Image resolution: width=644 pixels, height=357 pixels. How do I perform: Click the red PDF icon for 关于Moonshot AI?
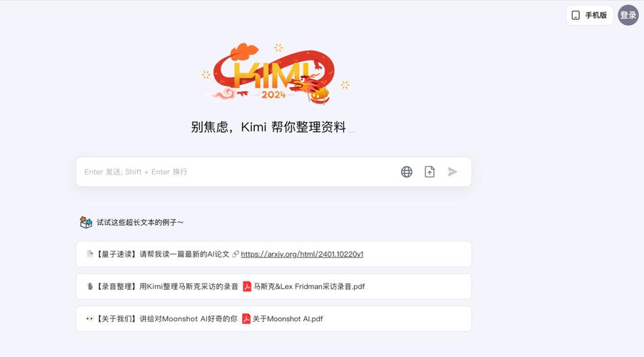[246, 318]
